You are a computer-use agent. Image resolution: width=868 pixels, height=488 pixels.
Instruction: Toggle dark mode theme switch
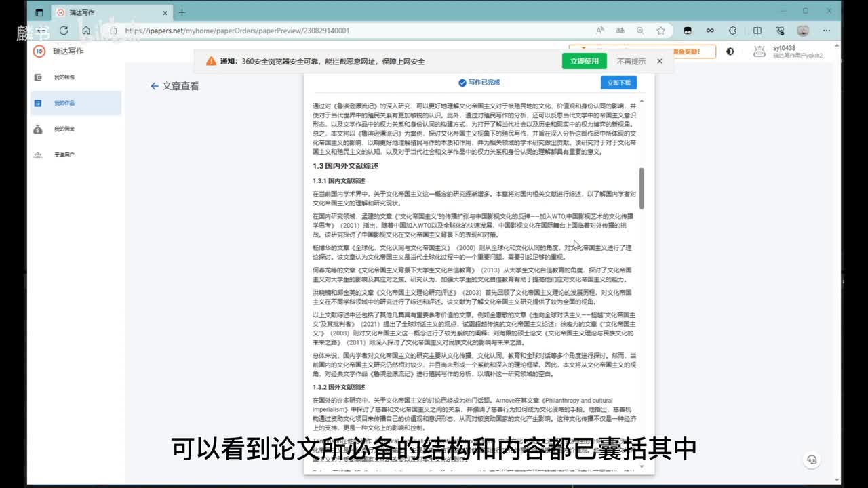pos(730,52)
